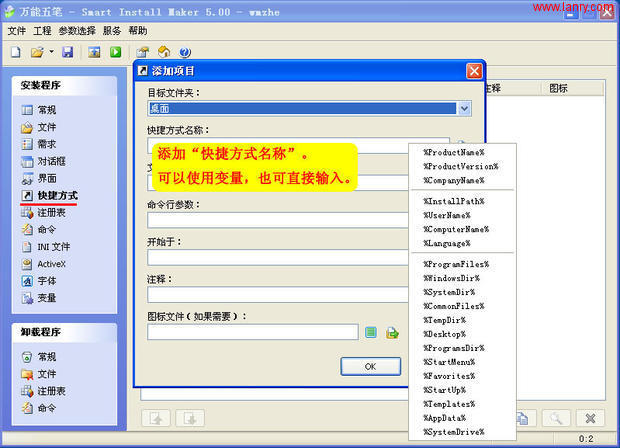Choose %ProgramsDir% from the variable menu
Viewport: 620px width, 448px height.
click(x=454, y=348)
